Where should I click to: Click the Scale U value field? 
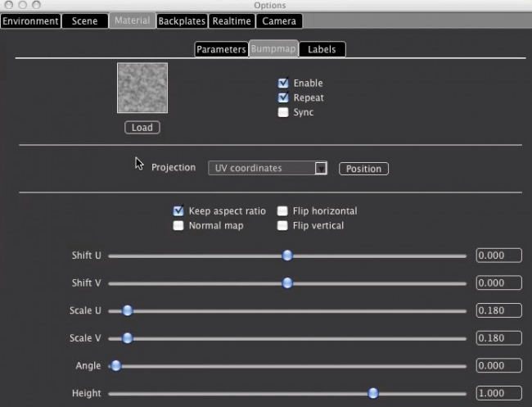click(498, 310)
